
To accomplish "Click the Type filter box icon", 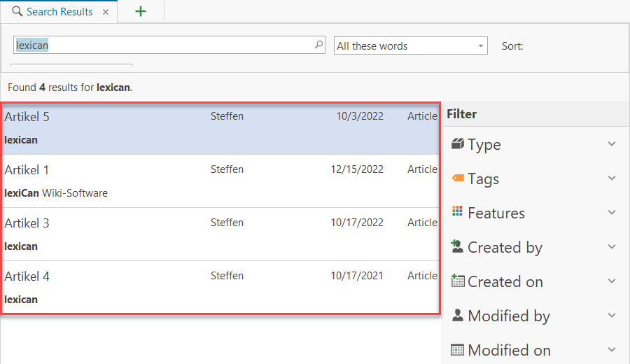I will (x=458, y=144).
